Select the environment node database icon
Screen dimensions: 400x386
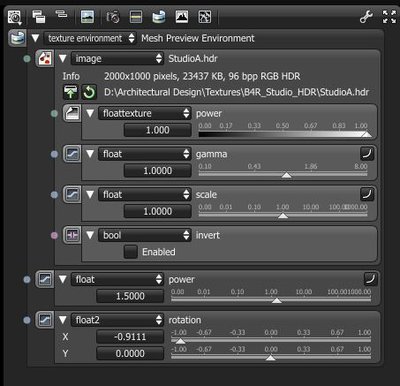tap(18, 38)
